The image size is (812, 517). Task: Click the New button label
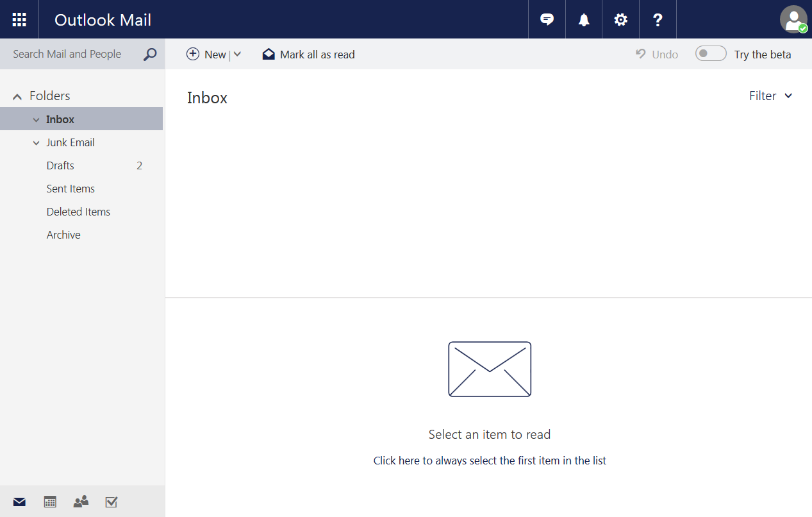click(215, 55)
